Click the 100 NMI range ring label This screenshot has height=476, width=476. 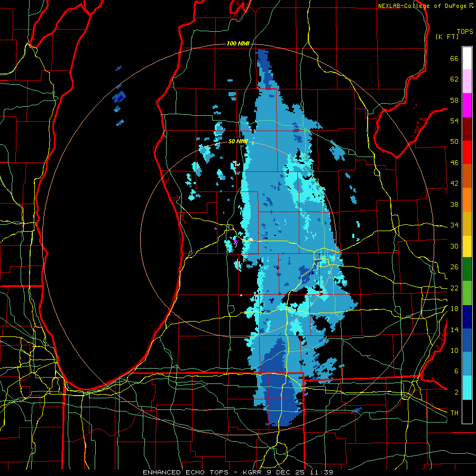238,44
